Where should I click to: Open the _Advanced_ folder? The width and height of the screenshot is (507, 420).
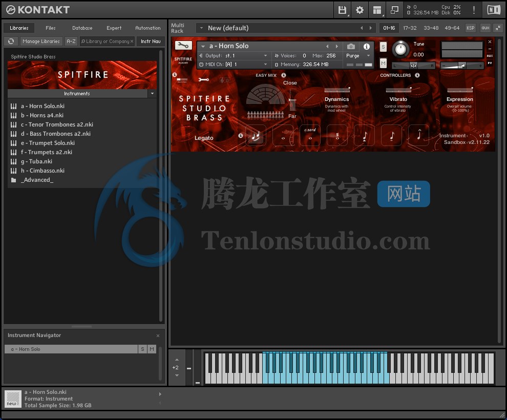coord(37,180)
